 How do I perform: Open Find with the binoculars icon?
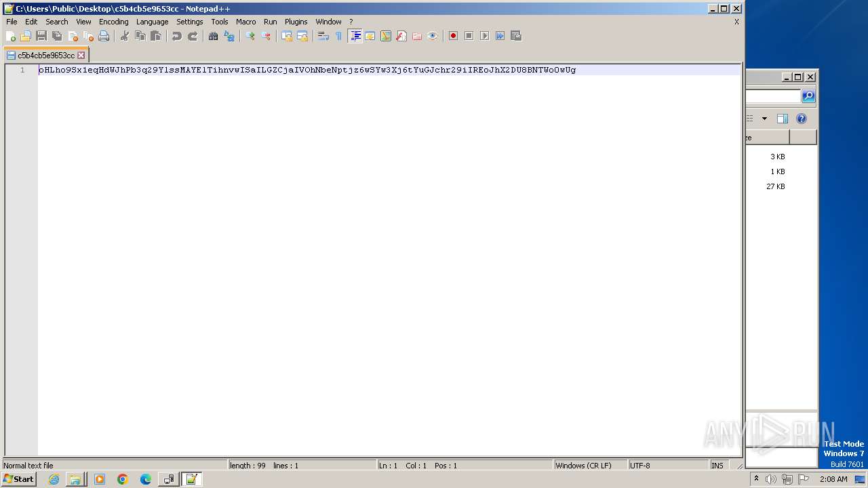coord(214,36)
